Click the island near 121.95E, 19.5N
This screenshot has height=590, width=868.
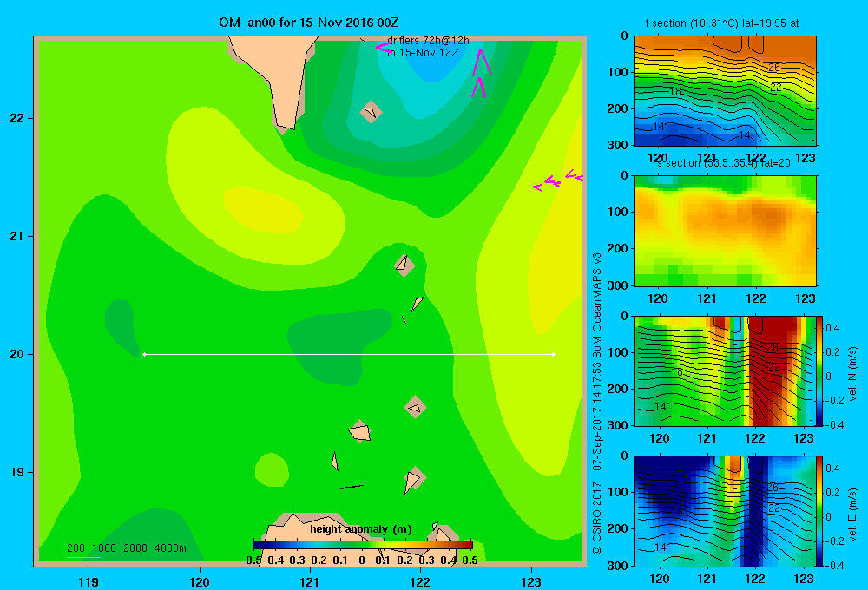(415, 407)
